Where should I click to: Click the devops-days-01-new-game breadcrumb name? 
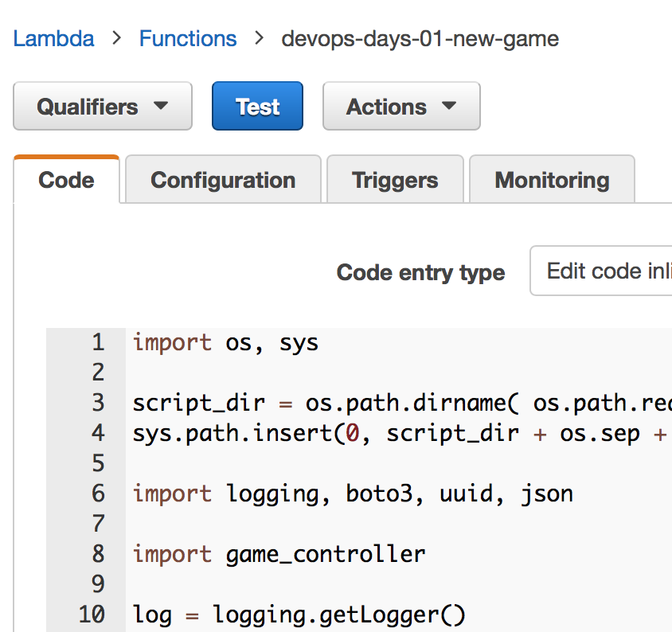[420, 38]
